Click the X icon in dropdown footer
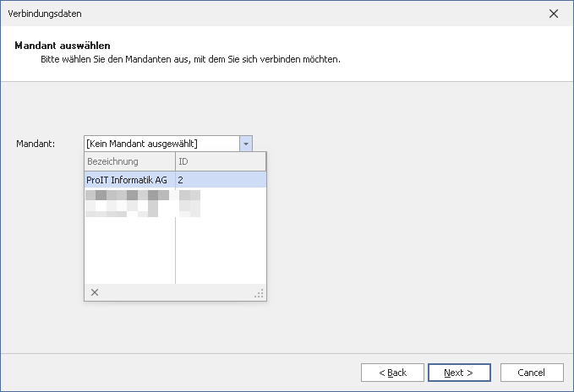The width and height of the screenshot is (574, 392). point(95,292)
